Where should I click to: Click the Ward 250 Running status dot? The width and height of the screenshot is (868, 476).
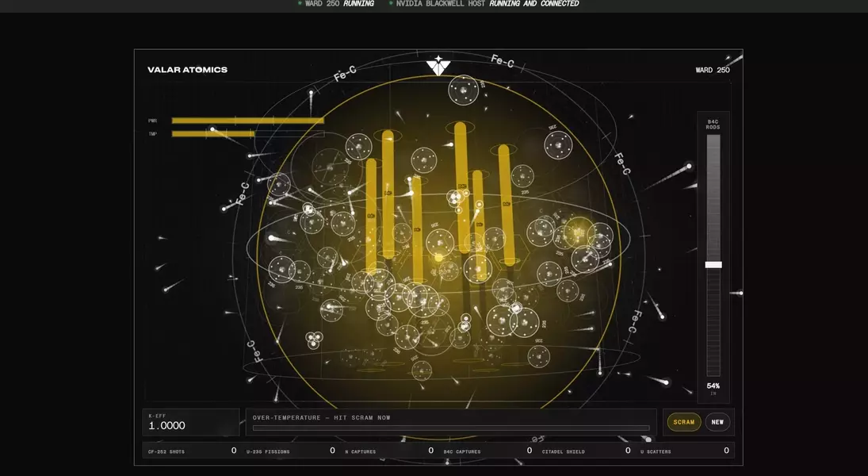[300, 3]
